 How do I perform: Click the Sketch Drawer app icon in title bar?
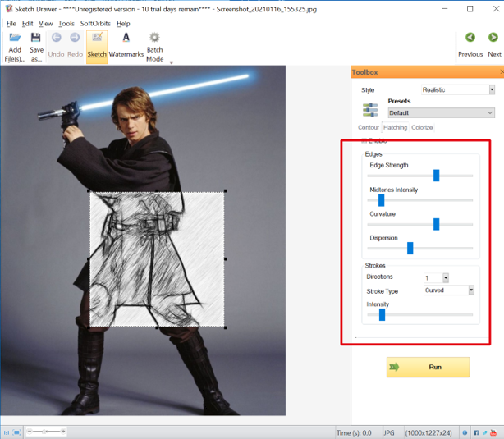[x=9, y=9]
